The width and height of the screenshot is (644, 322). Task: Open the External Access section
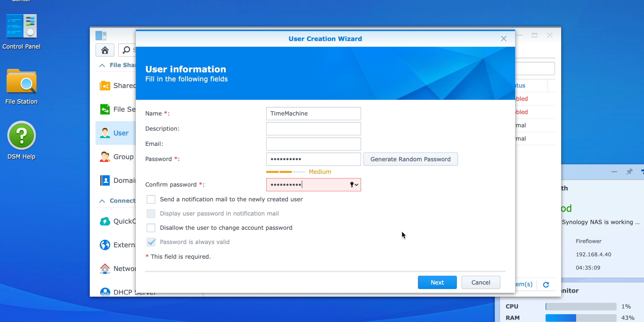tap(105, 245)
